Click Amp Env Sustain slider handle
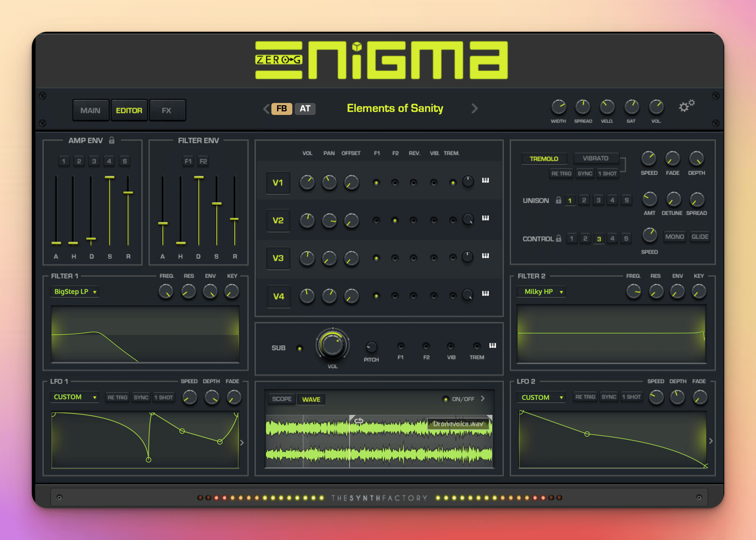756x540 pixels. click(109, 177)
